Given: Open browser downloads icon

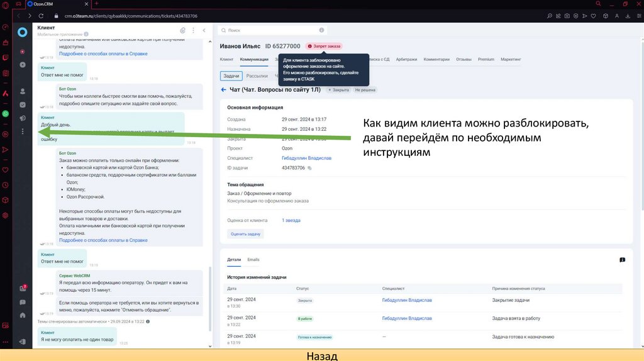Looking at the screenshot, I should click(x=628, y=16).
